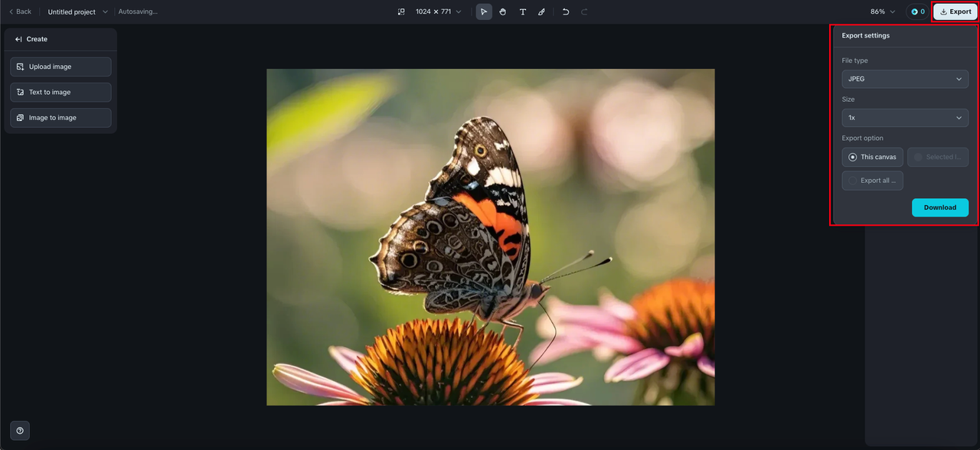
Task: Click the credits counter showing 0
Action: tap(917, 11)
